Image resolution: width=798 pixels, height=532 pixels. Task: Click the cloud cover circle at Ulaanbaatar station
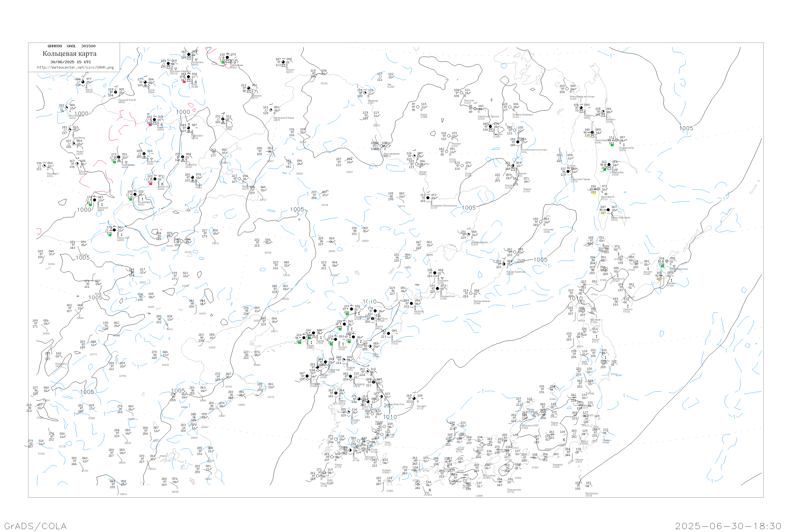coord(70,130)
